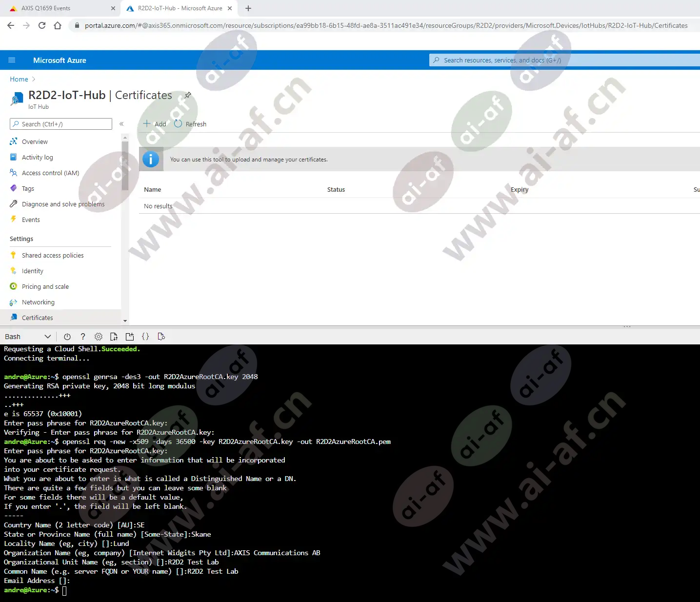Click the Cloud Shell resize handle dots

pyautogui.click(x=627, y=326)
